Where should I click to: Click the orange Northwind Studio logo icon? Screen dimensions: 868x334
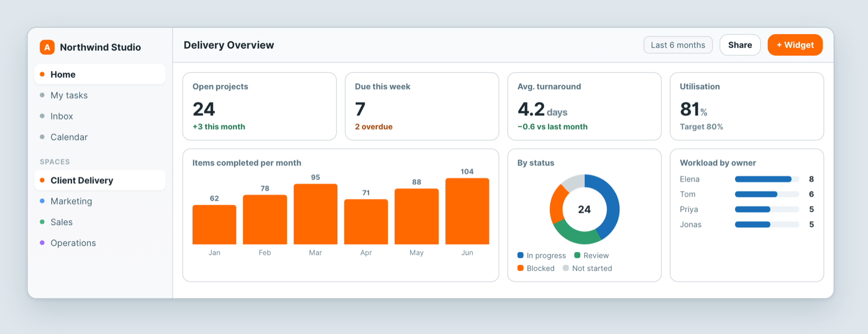point(47,47)
